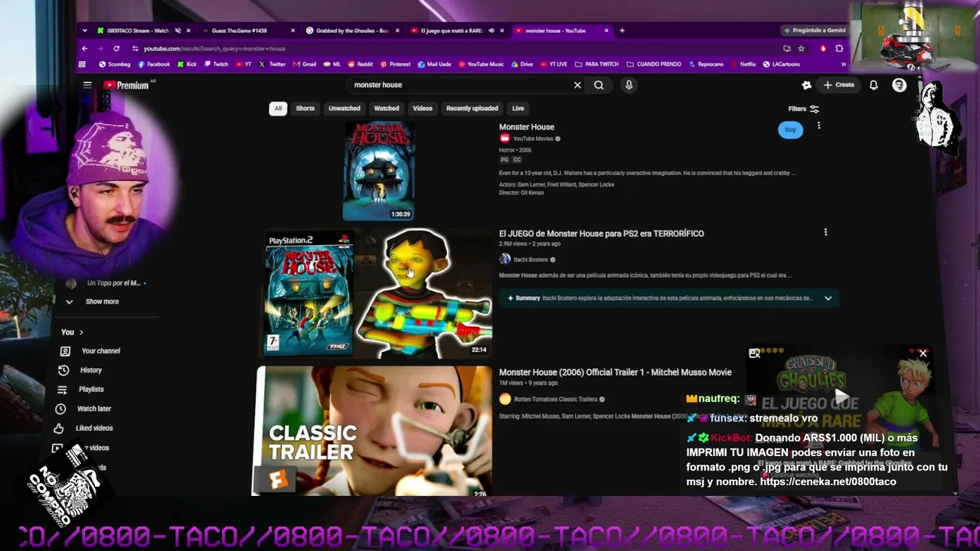Switch to the Guess The.Game #1459 tab
The width and height of the screenshot is (980, 551).
[247, 31]
